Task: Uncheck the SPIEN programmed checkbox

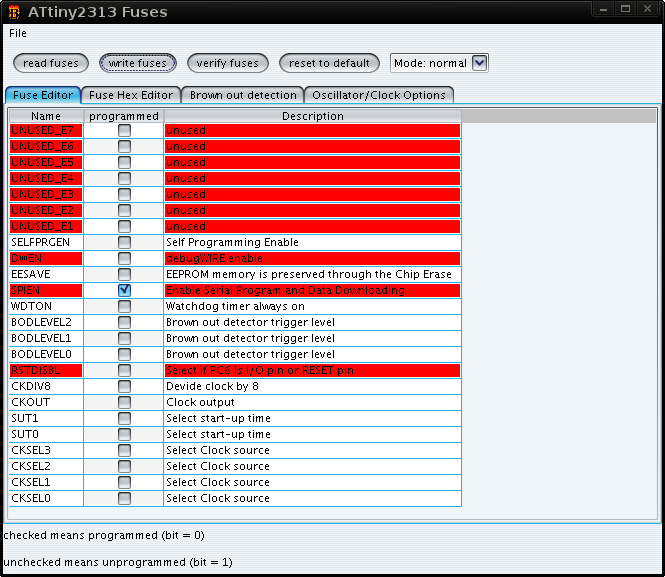Action: point(124,290)
